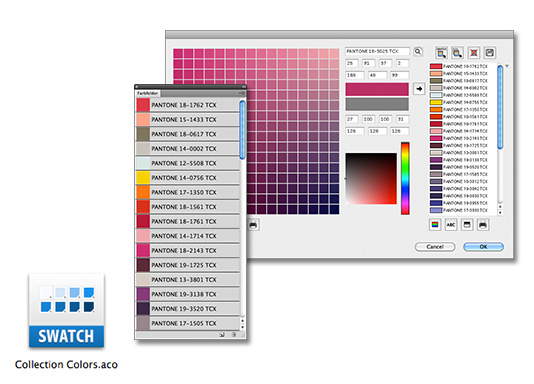Select PANTONE 17-1350 TCX in Farbfelder panel
534x384 pixels.
tap(188, 192)
